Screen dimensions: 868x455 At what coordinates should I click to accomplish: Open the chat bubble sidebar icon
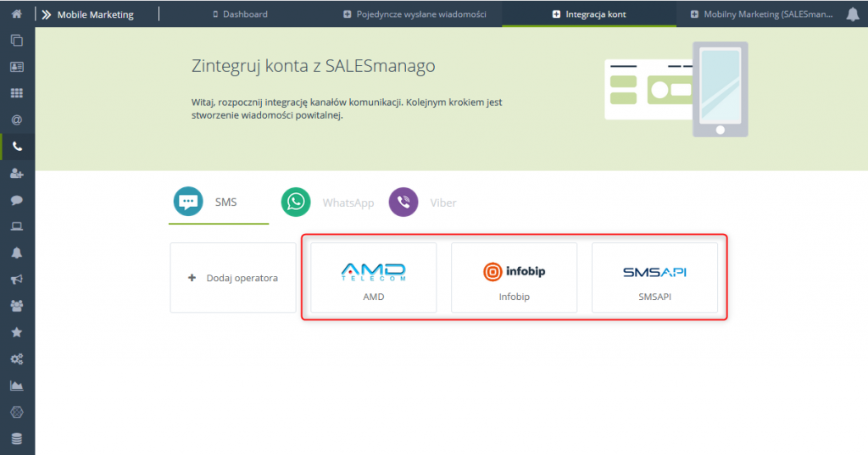click(x=17, y=200)
